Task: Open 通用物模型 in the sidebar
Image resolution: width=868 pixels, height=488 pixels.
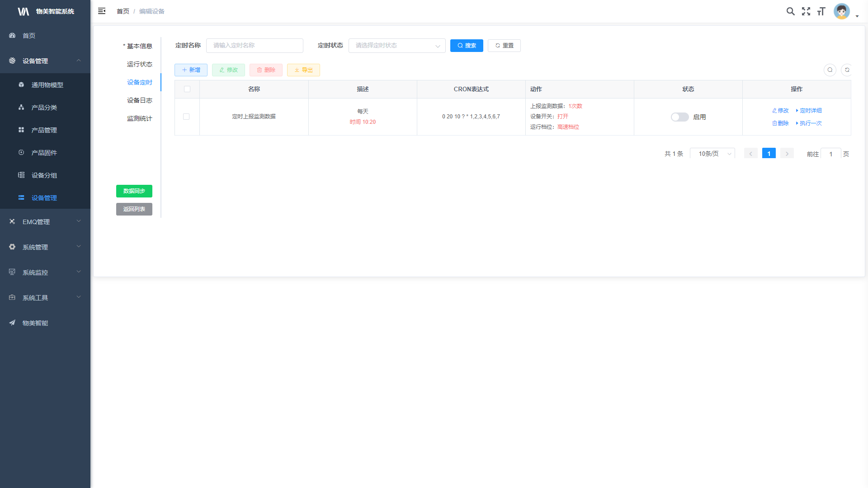Action: coord(47,85)
